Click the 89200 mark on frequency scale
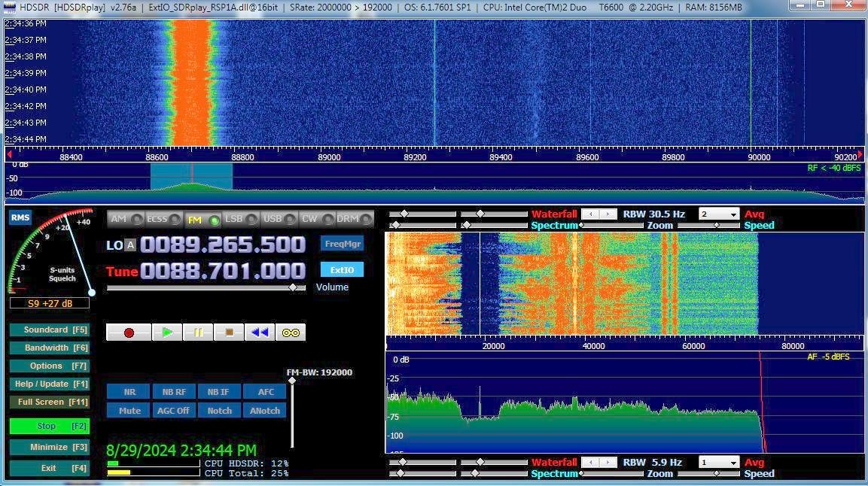Image resolution: width=868 pixels, height=486 pixels. 415,157
